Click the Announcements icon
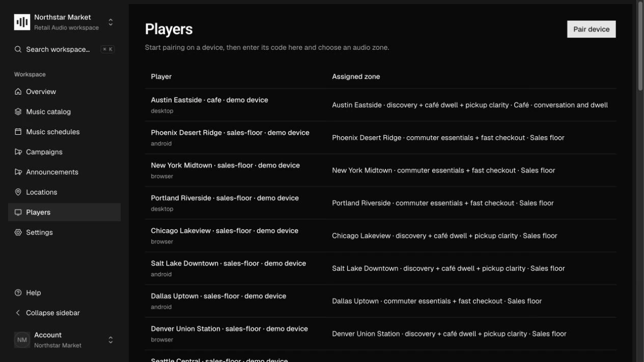Viewport: 644px width, 362px height. click(x=18, y=172)
